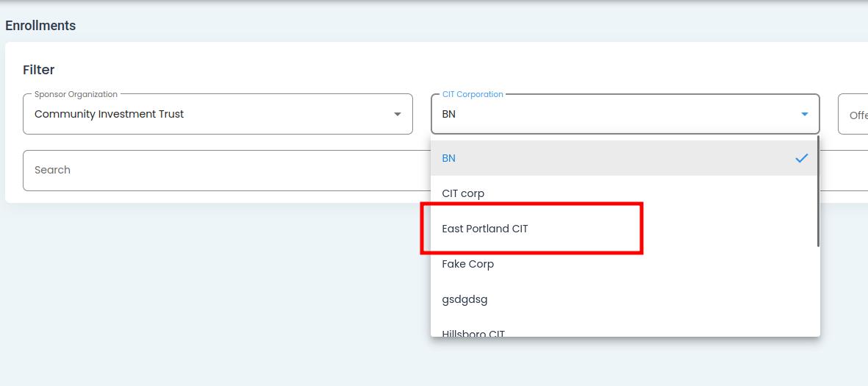Image resolution: width=868 pixels, height=386 pixels.
Task: Click the selected BN value text
Action: [x=448, y=114]
